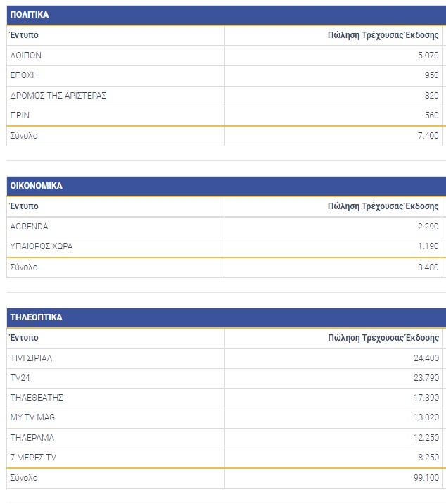This screenshot has height=504, width=446.
Task: Click the 7.400 total sales value
Action: [x=427, y=136]
